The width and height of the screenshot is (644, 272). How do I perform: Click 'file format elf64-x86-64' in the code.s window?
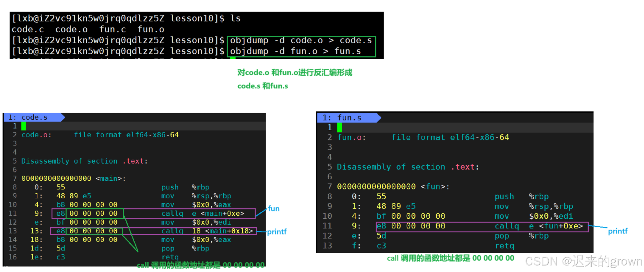click(x=126, y=135)
